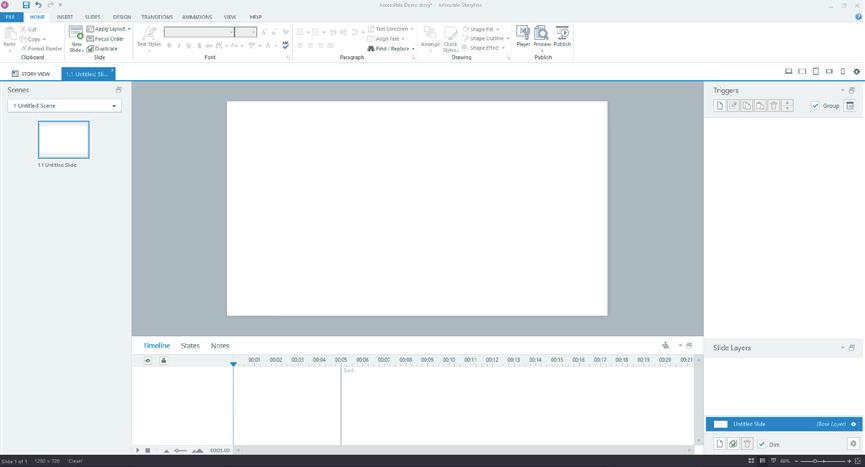Click the blue timeline playhead marker
This screenshot has height=467, width=865.
pos(233,364)
